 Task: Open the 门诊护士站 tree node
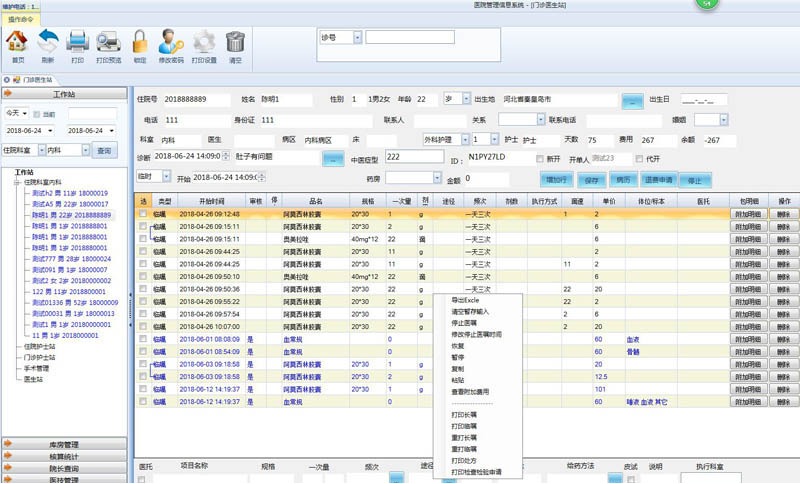[40, 358]
